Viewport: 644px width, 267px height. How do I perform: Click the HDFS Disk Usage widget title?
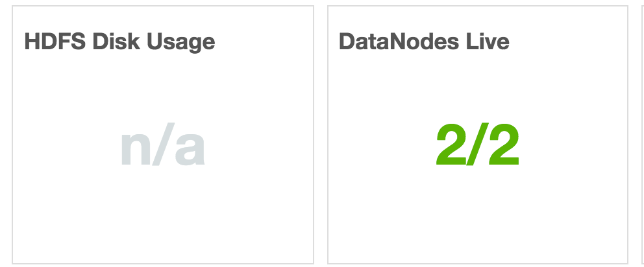pos(119,42)
